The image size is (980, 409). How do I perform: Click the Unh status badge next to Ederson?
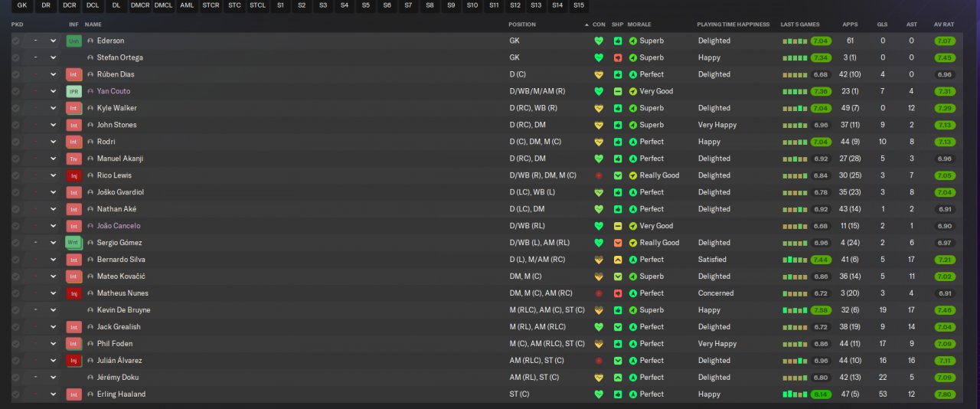pyautogui.click(x=73, y=41)
